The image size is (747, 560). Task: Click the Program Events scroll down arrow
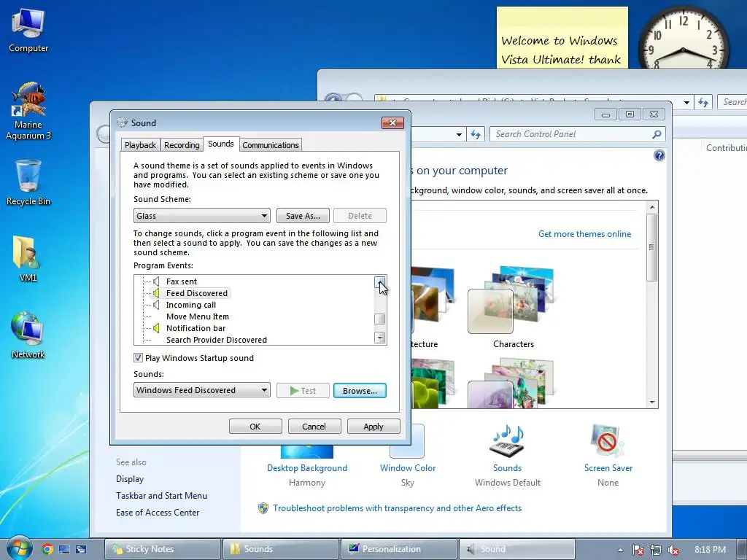click(x=379, y=338)
